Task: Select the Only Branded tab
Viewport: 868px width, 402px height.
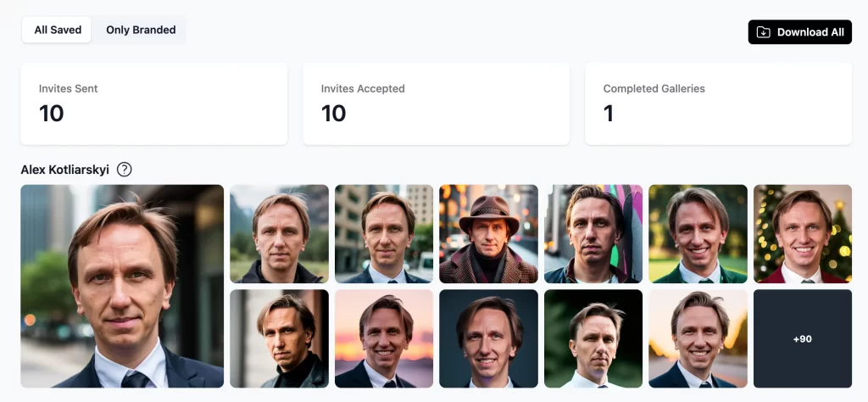Action: click(141, 30)
